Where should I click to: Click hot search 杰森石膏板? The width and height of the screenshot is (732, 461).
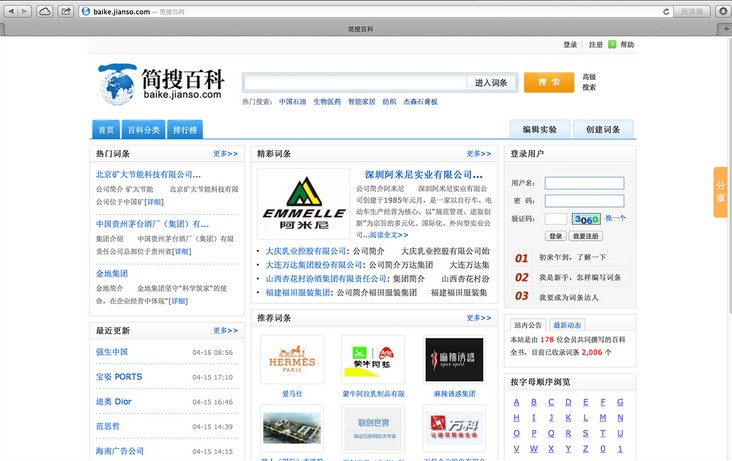click(420, 101)
